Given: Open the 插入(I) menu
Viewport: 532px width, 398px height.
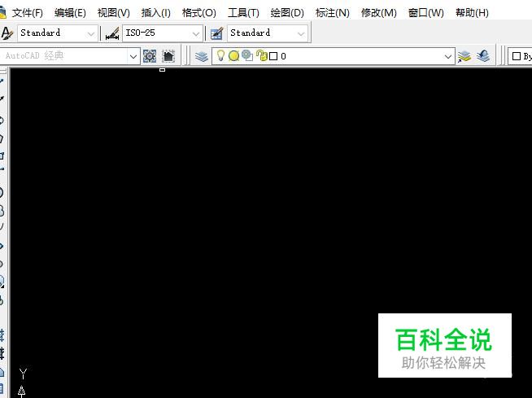Looking at the screenshot, I should pyautogui.click(x=155, y=13).
